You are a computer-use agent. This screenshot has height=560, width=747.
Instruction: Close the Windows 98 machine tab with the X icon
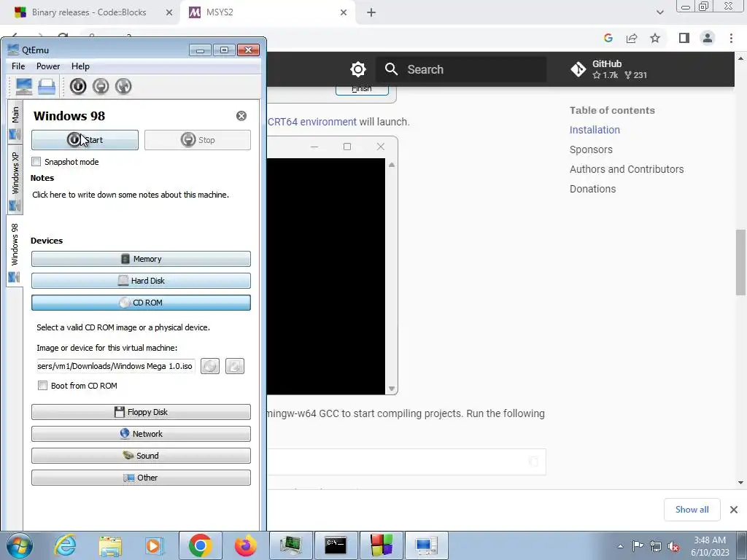[241, 116]
